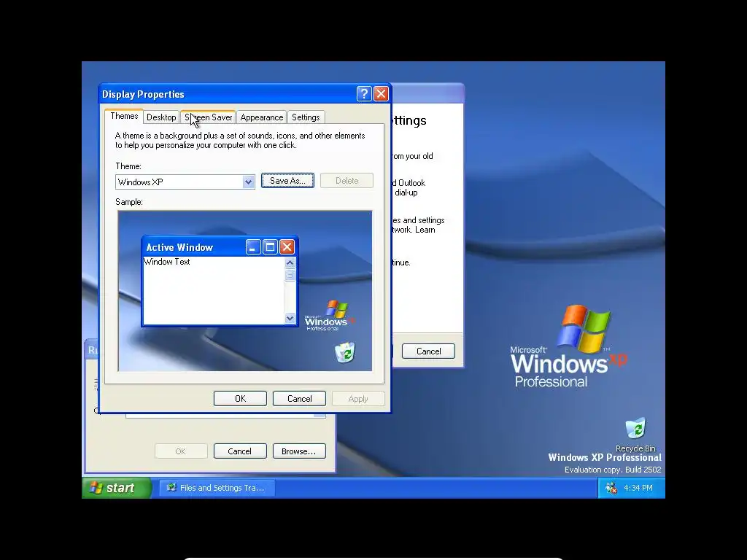Click the 'Window Text' sample text
The height and width of the screenshot is (560, 747).
pyautogui.click(x=167, y=262)
